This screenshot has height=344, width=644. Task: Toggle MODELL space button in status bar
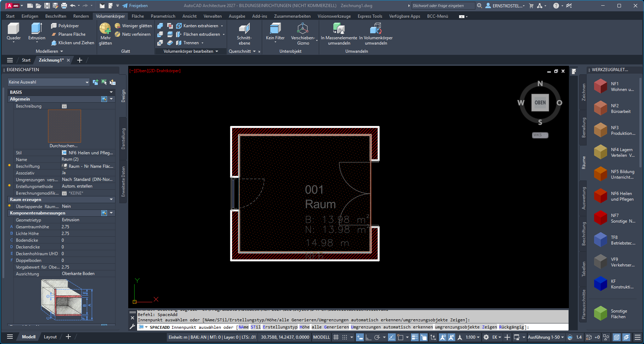pyautogui.click(x=321, y=337)
